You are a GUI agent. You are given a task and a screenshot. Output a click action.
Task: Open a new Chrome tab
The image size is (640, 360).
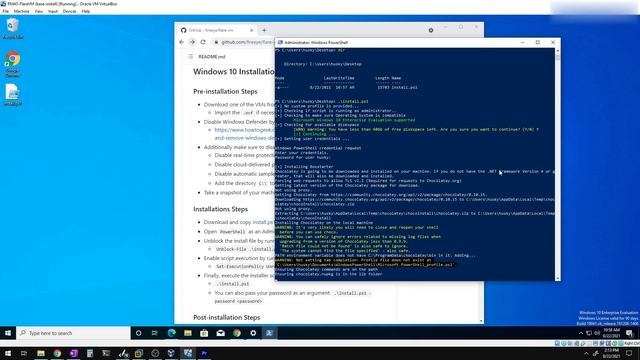(264, 30)
